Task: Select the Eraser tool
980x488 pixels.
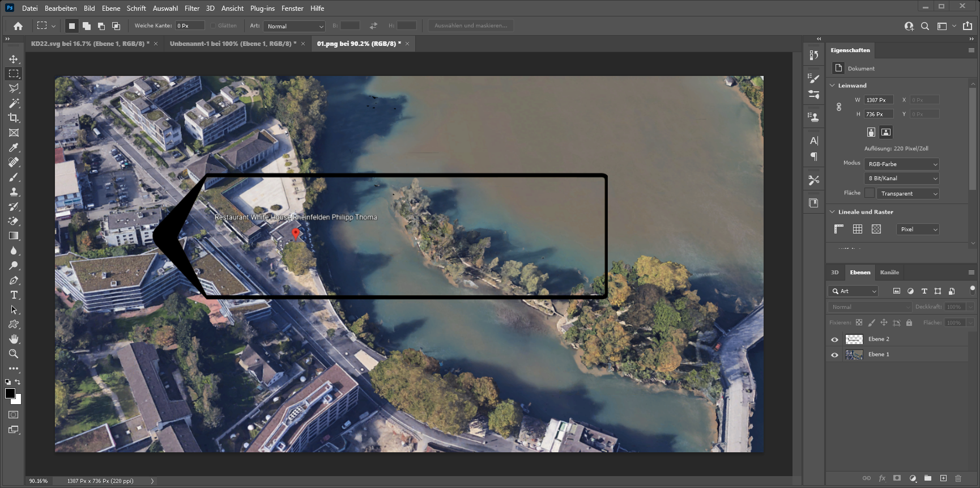Action: coord(14,221)
